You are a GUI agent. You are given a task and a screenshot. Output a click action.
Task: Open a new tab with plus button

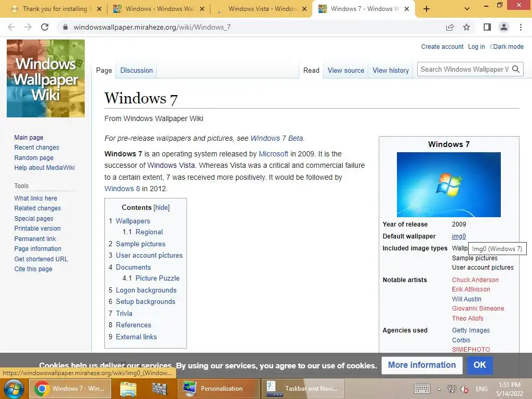427,9
